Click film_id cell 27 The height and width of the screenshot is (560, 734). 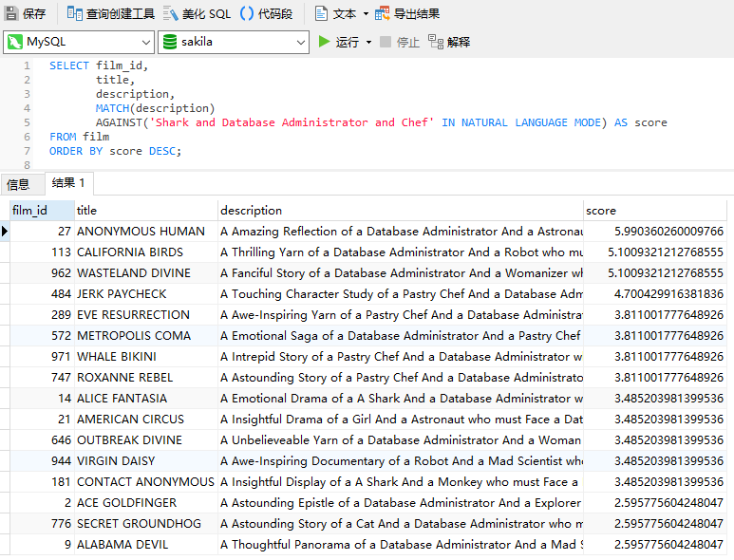(42, 231)
